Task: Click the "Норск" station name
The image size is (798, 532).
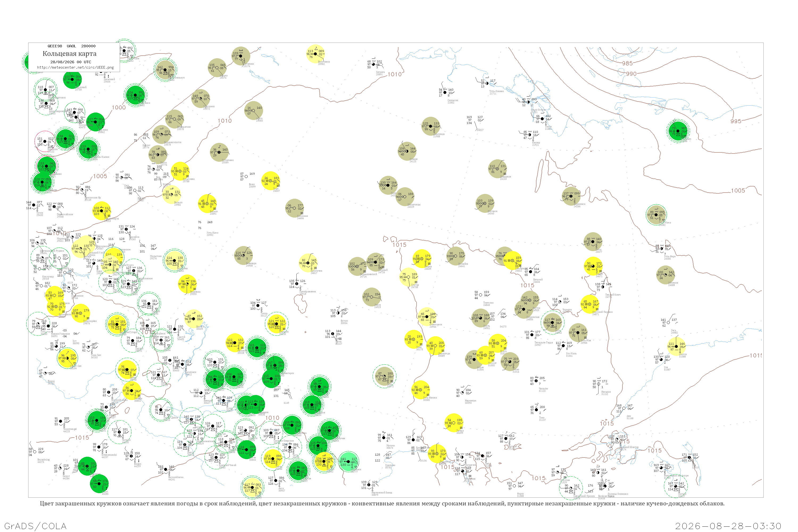Action: coord(520,494)
